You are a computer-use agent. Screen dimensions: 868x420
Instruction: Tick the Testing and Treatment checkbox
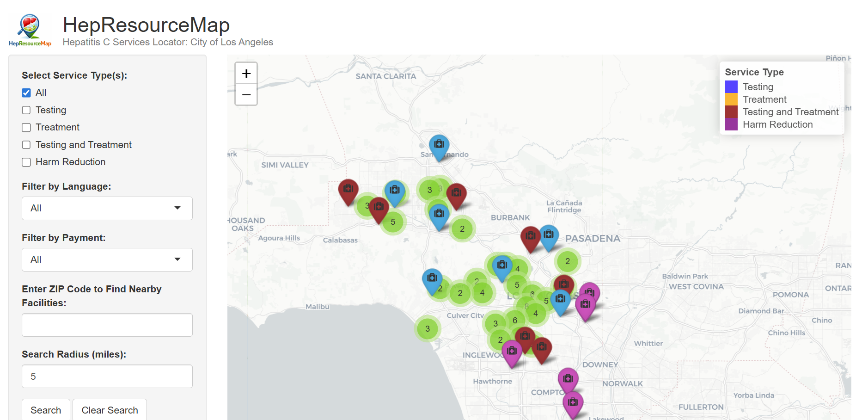[x=26, y=145]
